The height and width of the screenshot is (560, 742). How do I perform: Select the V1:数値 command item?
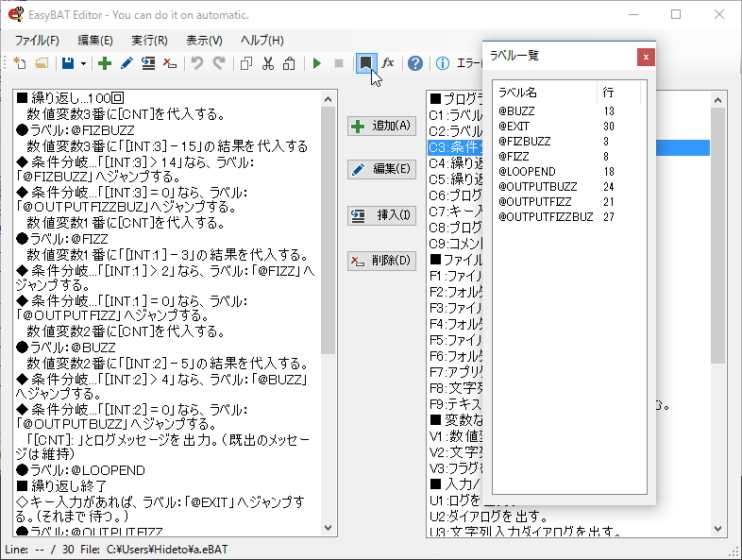pyautogui.click(x=455, y=436)
